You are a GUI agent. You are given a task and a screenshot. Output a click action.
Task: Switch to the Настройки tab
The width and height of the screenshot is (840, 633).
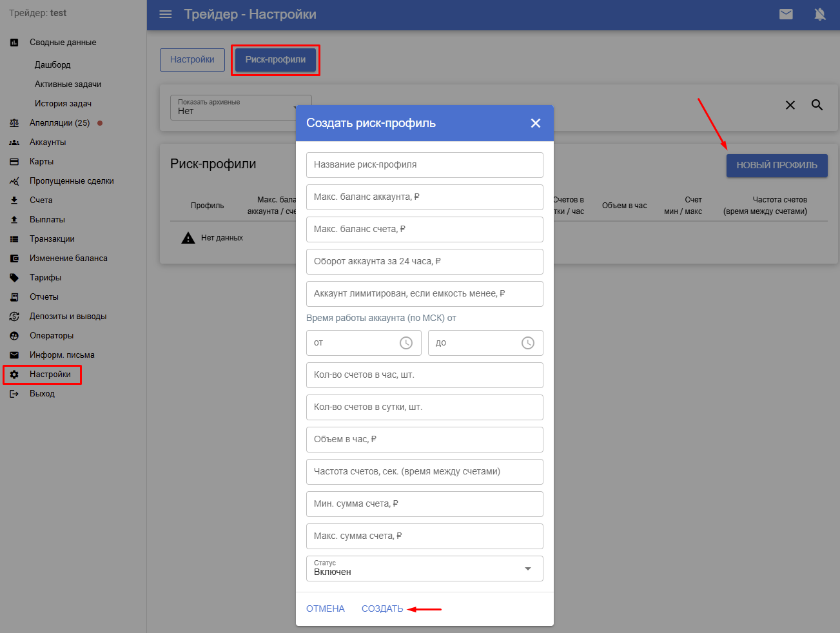[192, 60]
